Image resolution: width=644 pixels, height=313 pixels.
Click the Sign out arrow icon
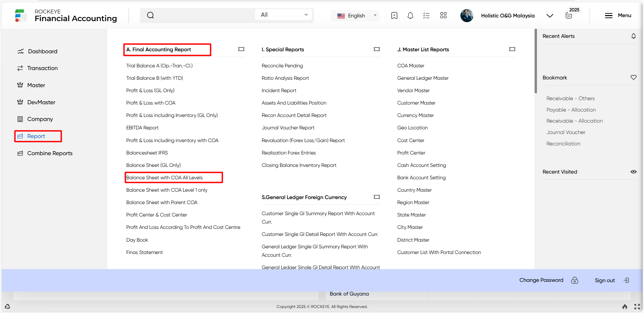tap(626, 280)
